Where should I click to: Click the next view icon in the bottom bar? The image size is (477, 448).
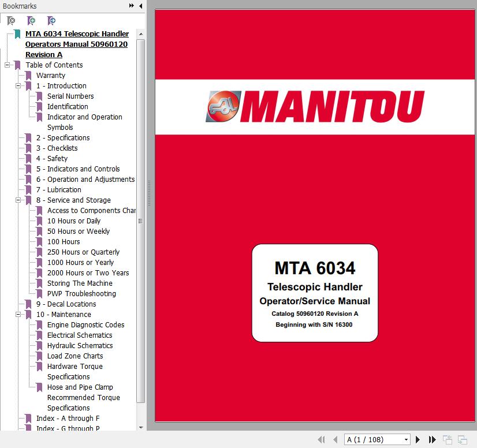(x=463, y=439)
